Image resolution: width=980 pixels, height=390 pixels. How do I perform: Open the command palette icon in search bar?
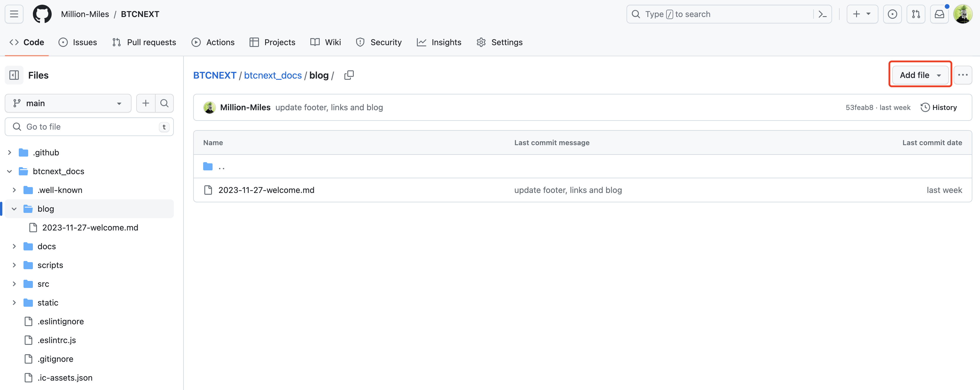pyautogui.click(x=822, y=14)
